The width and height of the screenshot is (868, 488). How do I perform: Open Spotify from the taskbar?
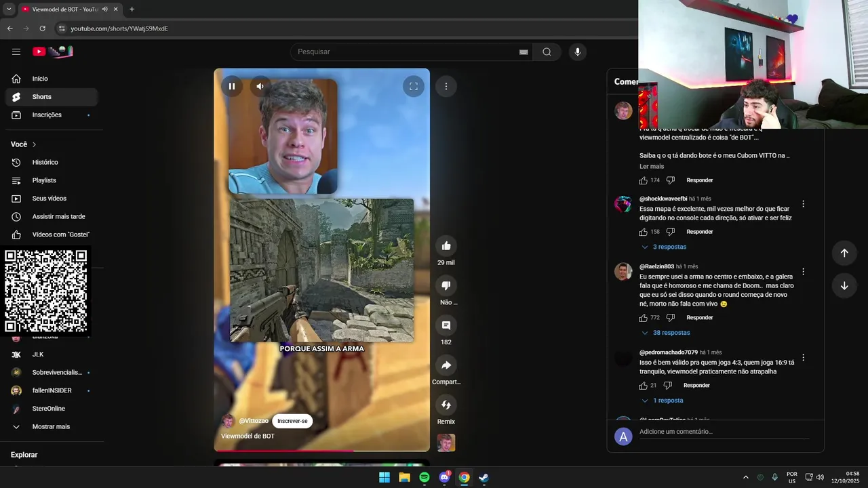[x=425, y=477]
